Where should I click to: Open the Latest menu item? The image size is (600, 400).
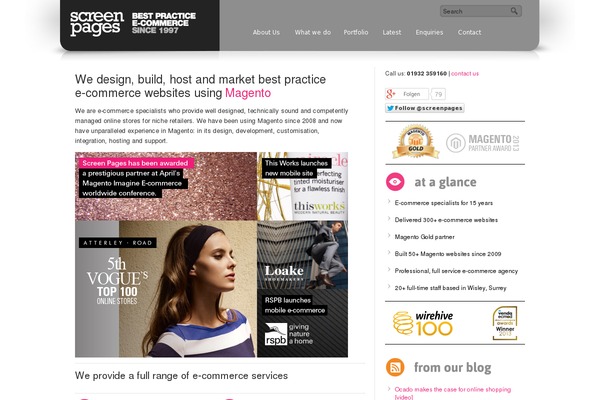click(392, 33)
